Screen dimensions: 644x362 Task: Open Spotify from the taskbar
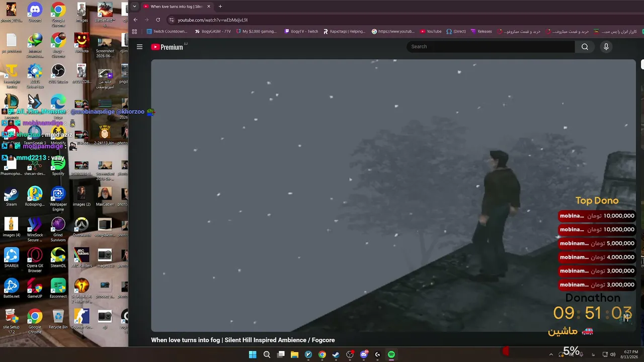(391, 354)
